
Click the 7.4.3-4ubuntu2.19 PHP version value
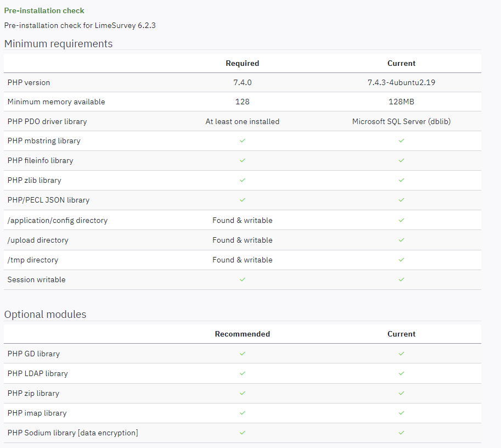(x=401, y=82)
